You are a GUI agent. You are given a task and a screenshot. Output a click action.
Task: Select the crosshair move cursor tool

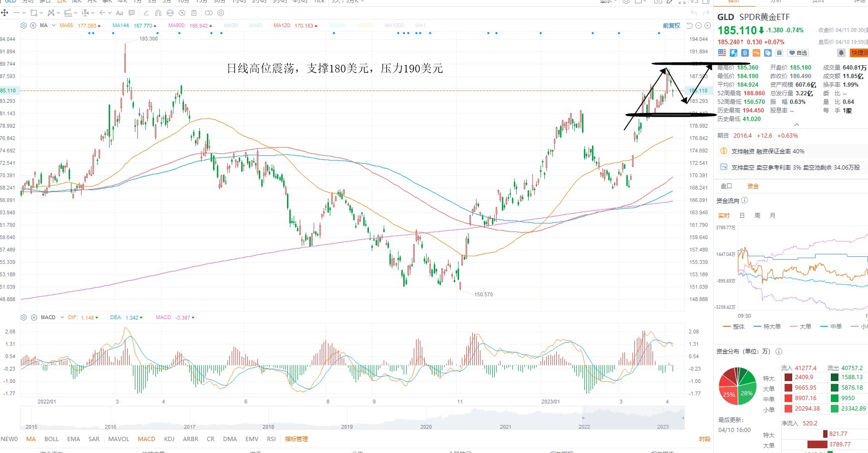(x=5, y=13)
